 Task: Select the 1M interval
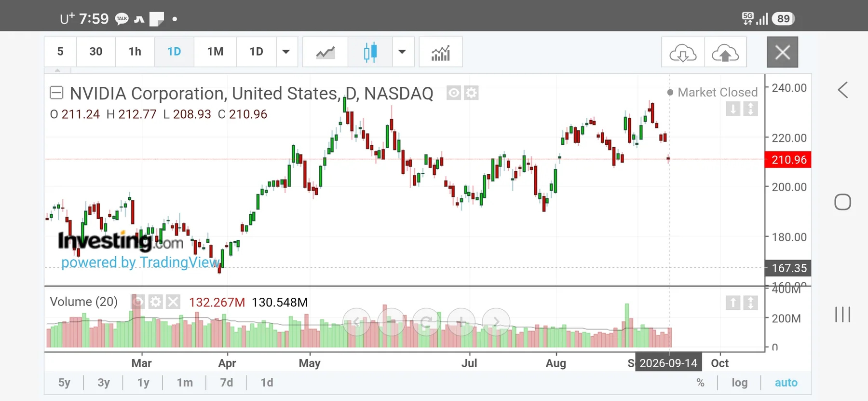(215, 52)
